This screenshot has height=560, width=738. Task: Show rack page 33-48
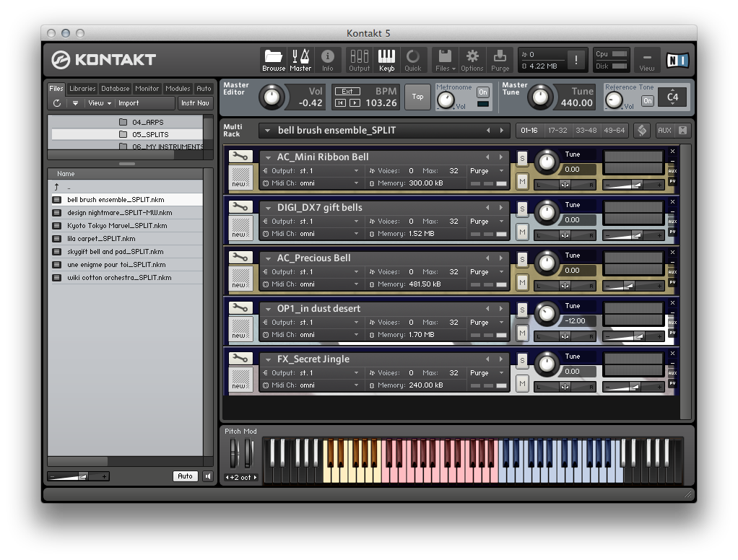[586, 130]
